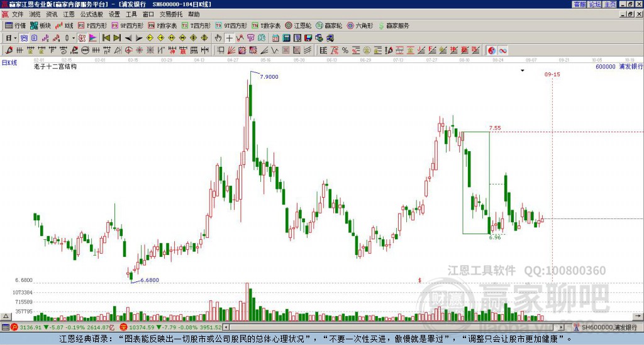Jump to first bar with skip-start icon
This screenshot has height=345, width=644.
pyautogui.click(x=106, y=38)
